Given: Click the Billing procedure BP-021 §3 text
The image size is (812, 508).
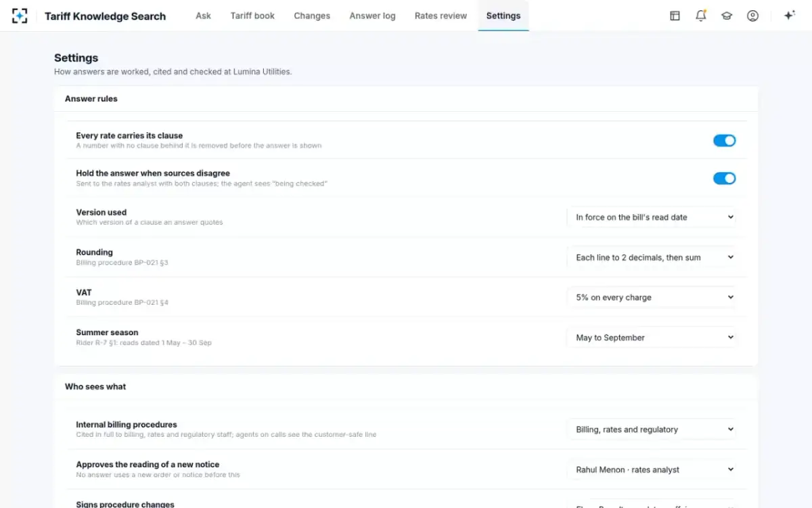Looking at the screenshot, I should click(122, 262).
